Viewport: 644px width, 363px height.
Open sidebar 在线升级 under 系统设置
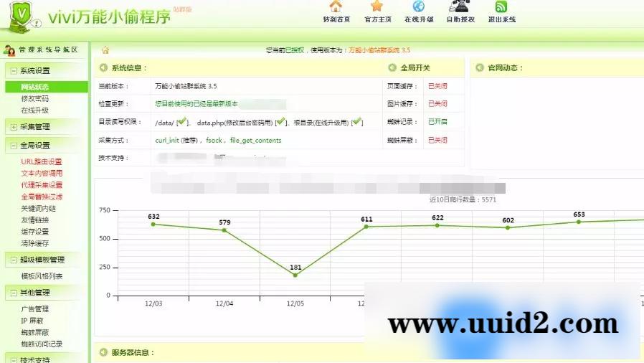point(35,110)
